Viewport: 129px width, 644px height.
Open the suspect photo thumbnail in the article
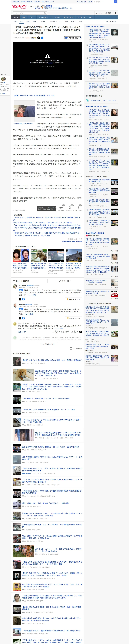[24, 111]
